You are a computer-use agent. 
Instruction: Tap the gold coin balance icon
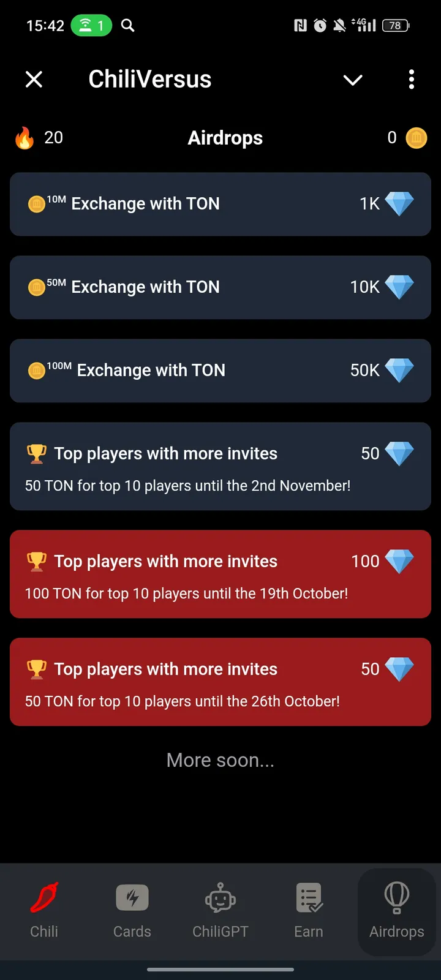click(417, 138)
